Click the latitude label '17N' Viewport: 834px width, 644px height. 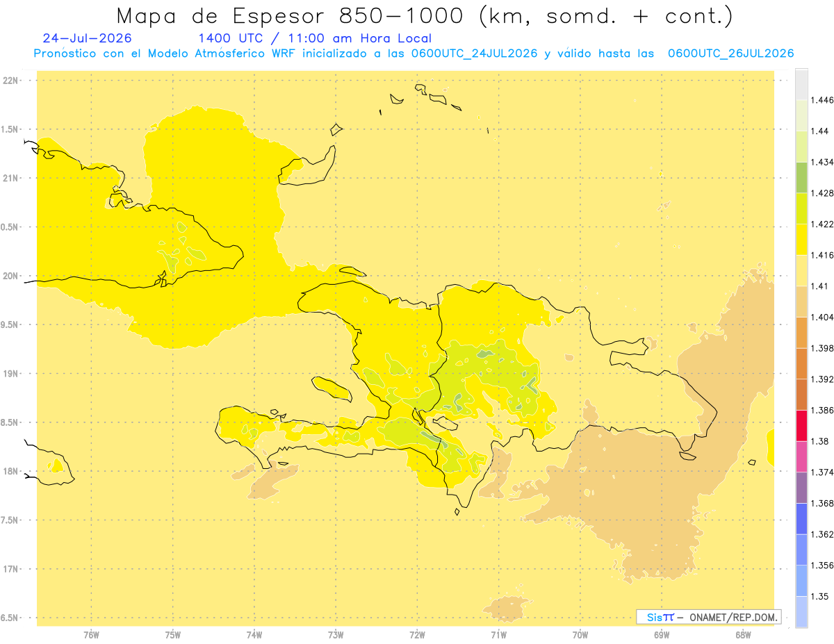coord(10,569)
